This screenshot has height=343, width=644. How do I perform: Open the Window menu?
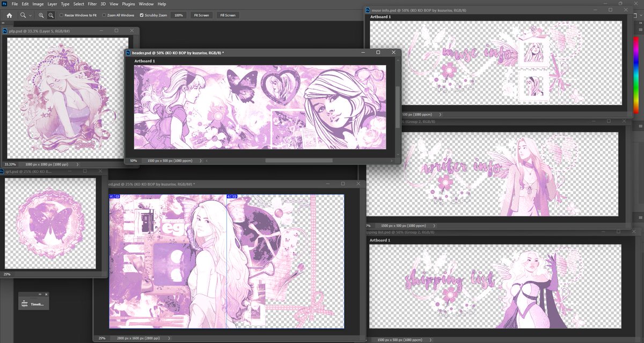coord(146,4)
